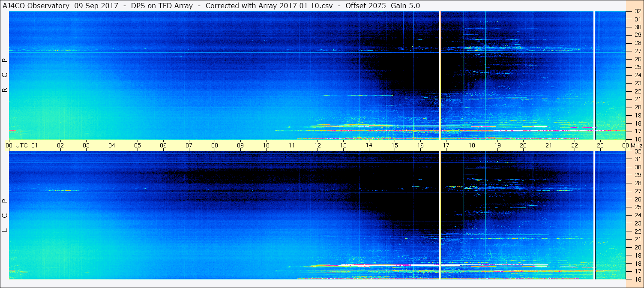Select the 15 hour mark on the time axis
Viewport: 644px width, 288px height.
click(x=395, y=145)
